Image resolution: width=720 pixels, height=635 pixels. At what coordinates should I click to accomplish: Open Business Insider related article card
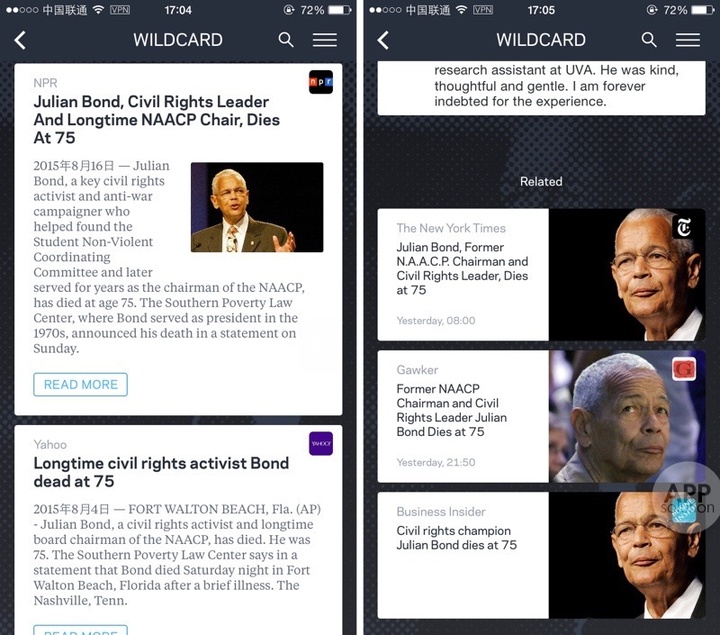[x=541, y=556]
